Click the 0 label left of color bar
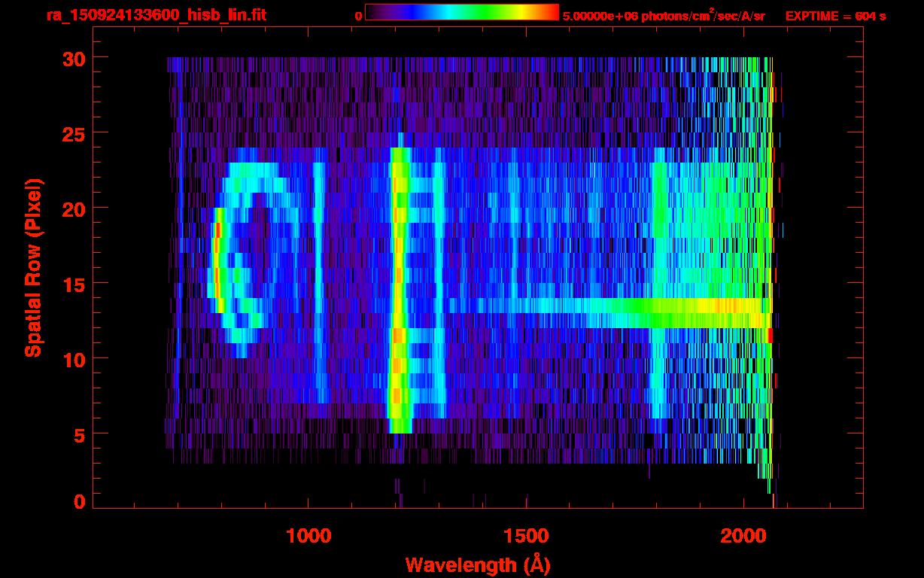 click(x=358, y=15)
